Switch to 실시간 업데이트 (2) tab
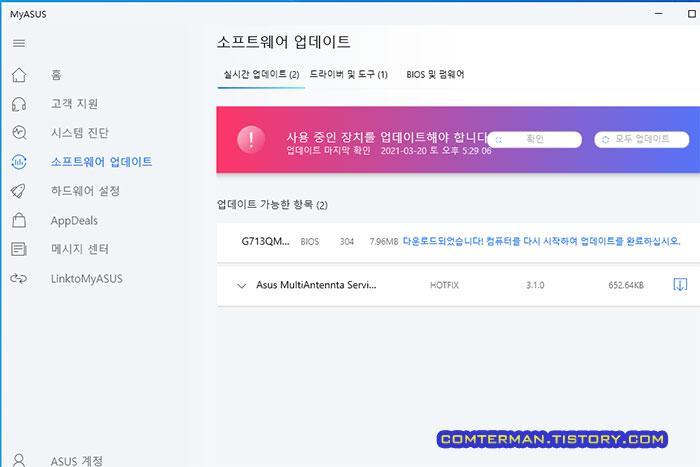 pos(261,75)
